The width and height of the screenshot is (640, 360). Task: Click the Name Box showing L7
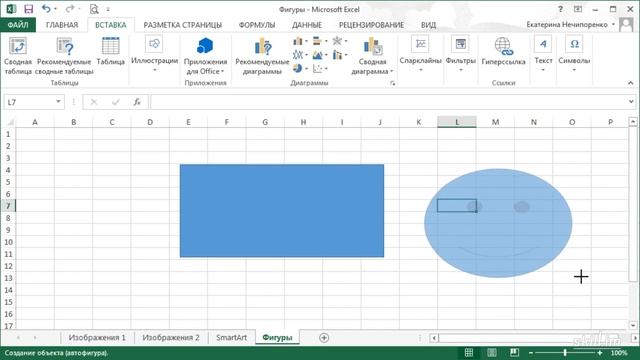28,102
